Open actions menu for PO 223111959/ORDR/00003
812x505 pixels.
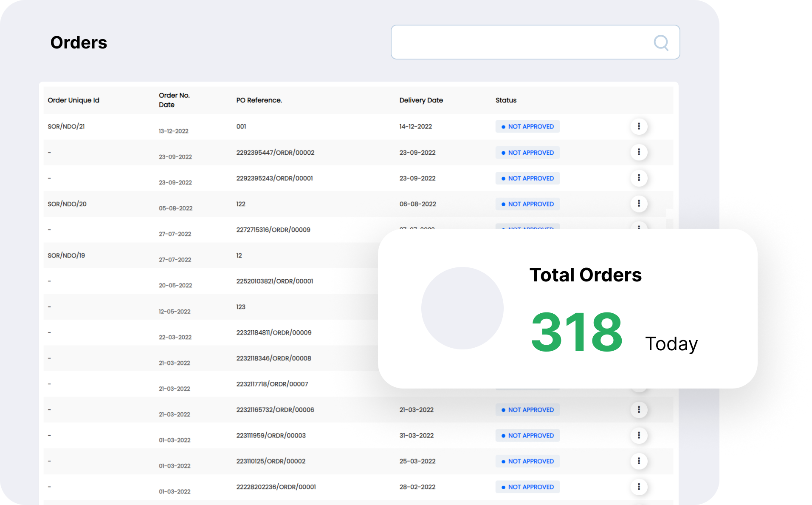pos(638,435)
